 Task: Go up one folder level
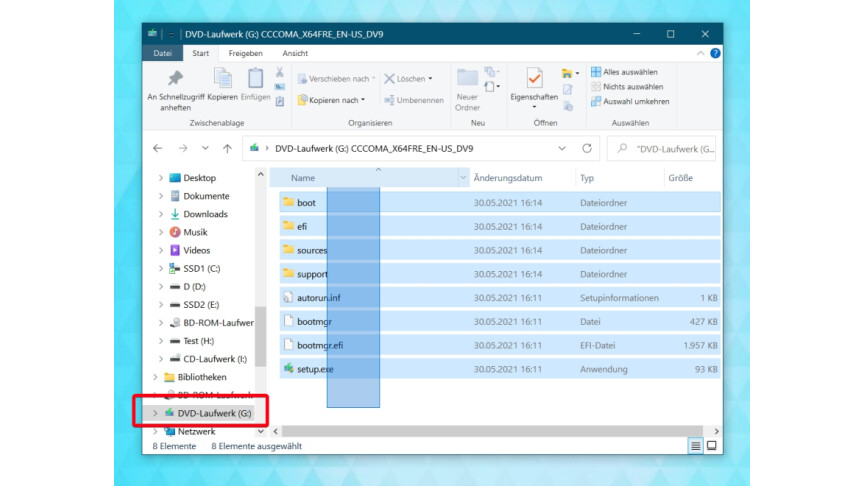pyautogui.click(x=227, y=148)
